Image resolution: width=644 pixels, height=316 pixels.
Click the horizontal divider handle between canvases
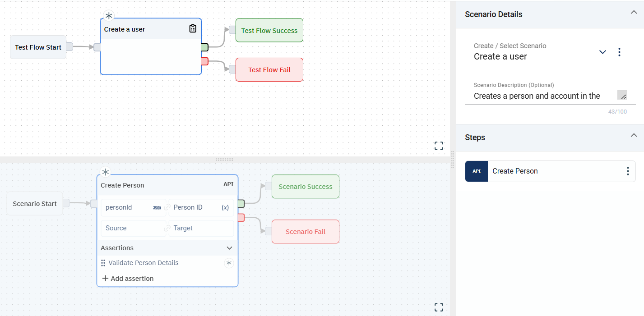click(224, 160)
